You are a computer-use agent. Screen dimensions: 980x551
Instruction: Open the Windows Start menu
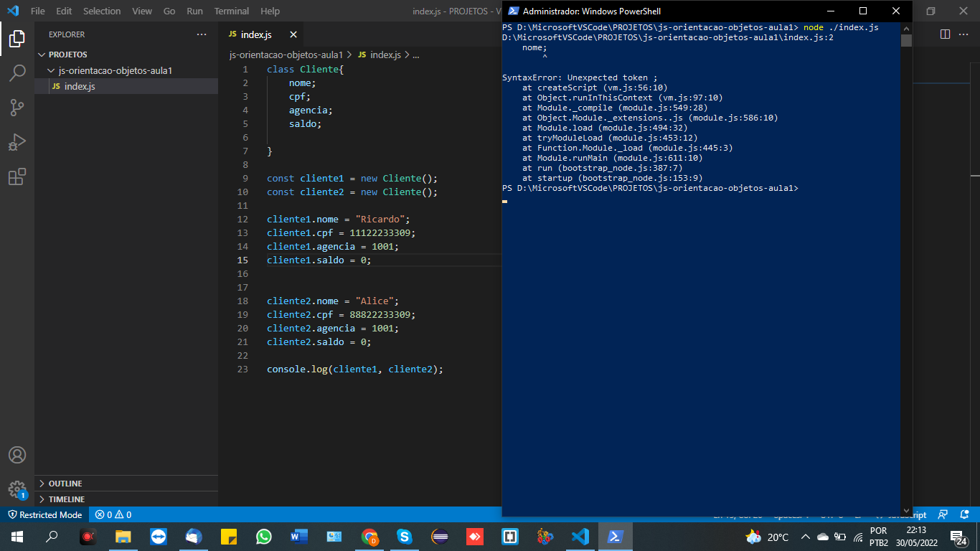pyautogui.click(x=17, y=537)
